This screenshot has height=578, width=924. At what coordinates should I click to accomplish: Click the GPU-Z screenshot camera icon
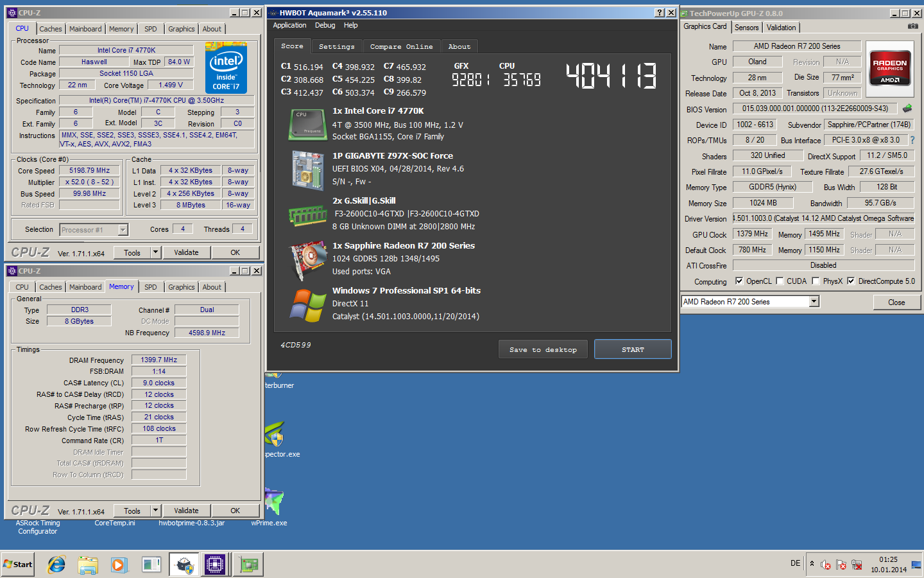(912, 26)
